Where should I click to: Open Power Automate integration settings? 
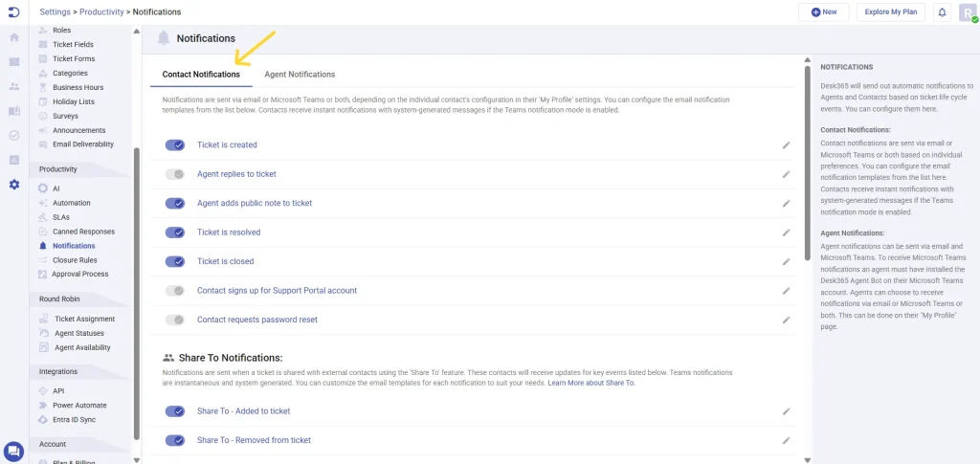[x=79, y=406]
